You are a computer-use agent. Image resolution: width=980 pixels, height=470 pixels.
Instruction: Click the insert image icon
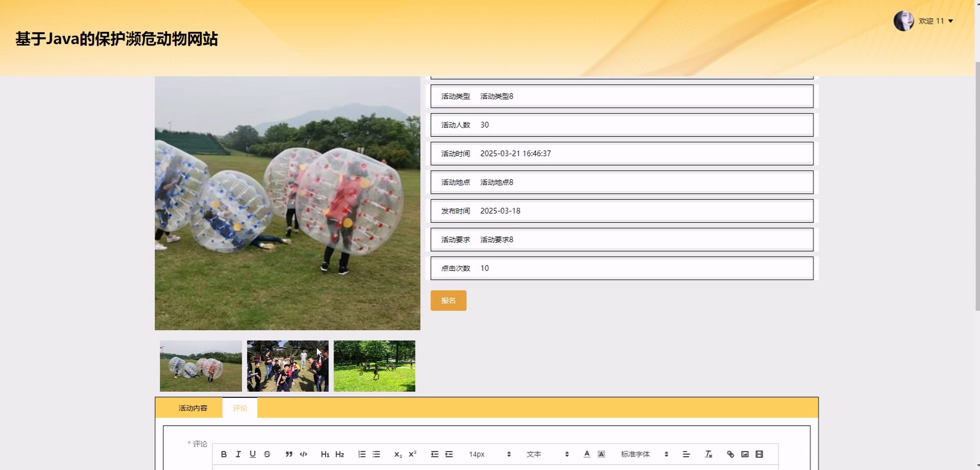click(745, 454)
